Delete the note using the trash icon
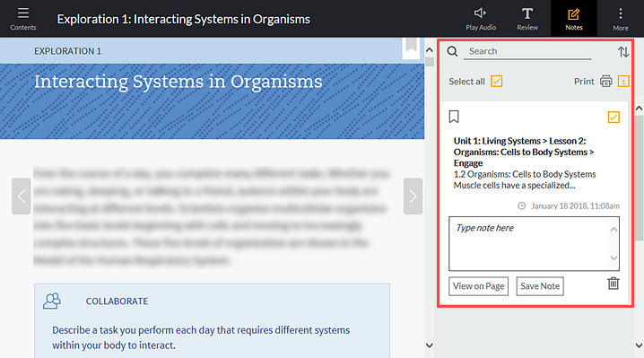This screenshot has width=644, height=358. pos(614,284)
